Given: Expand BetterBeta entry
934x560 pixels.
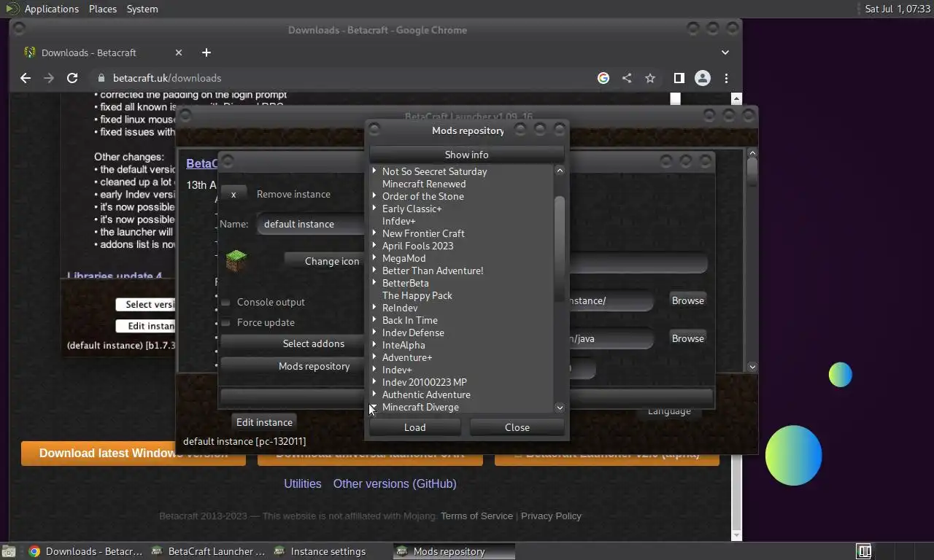Looking at the screenshot, I should [374, 283].
